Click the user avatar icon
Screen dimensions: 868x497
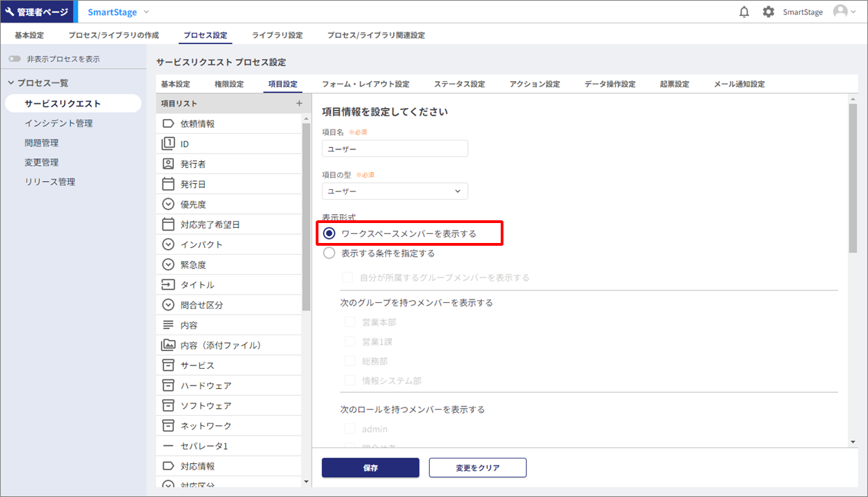tap(840, 12)
